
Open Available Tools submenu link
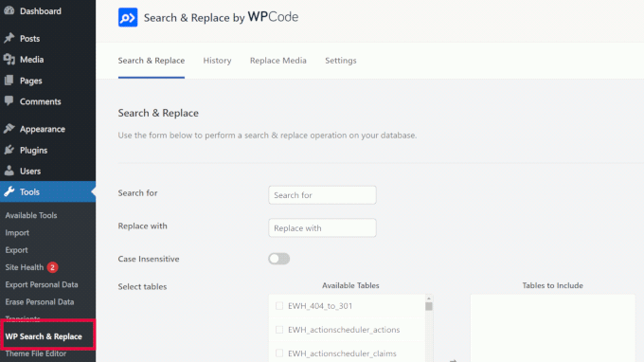(x=31, y=215)
